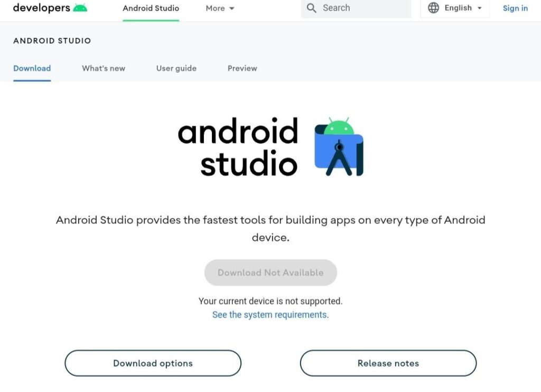Click the ANDROID STUDIO section heading
This screenshot has width=541, height=392.
pyautogui.click(x=52, y=41)
